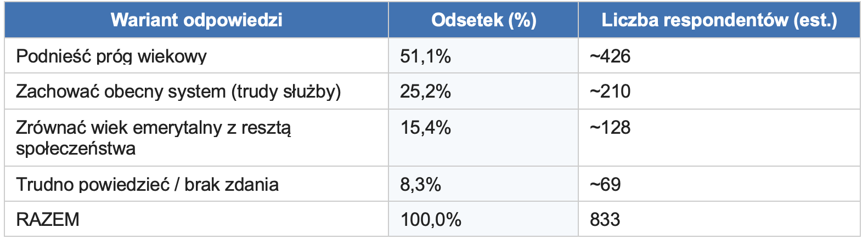Click the 8,3% percentage cell
868x250 pixels.
coord(420,184)
